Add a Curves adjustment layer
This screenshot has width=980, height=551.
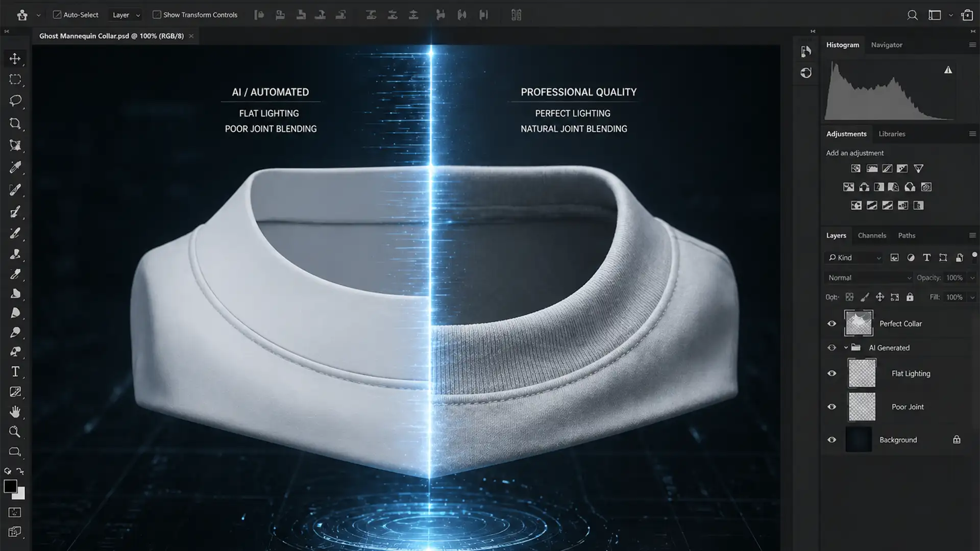pos(888,168)
